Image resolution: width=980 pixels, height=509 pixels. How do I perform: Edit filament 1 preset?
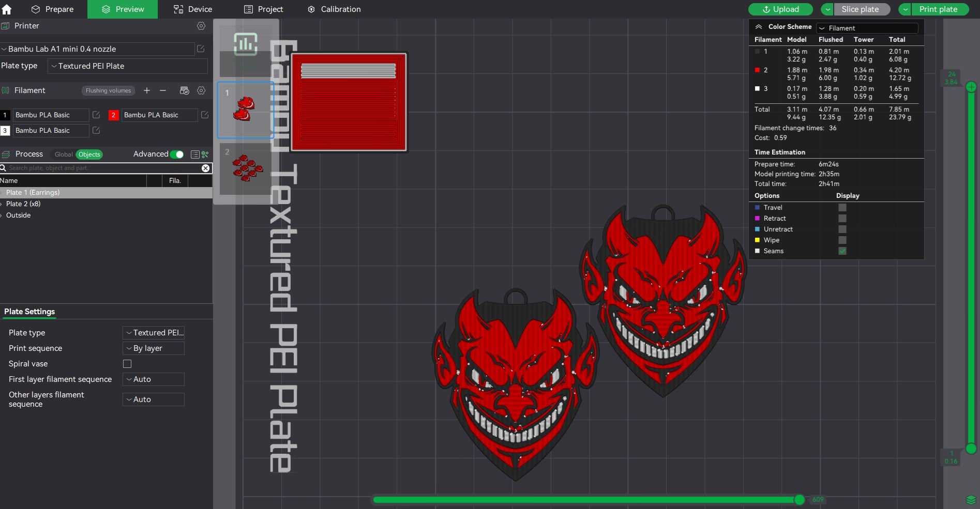click(x=96, y=115)
